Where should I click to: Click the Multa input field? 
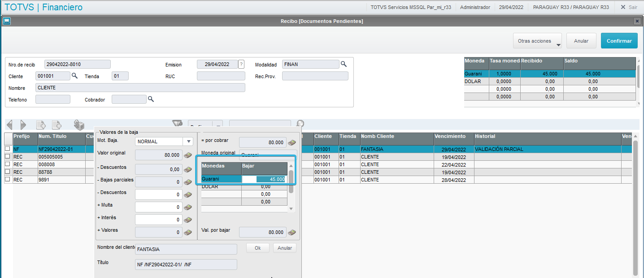pos(158,207)
